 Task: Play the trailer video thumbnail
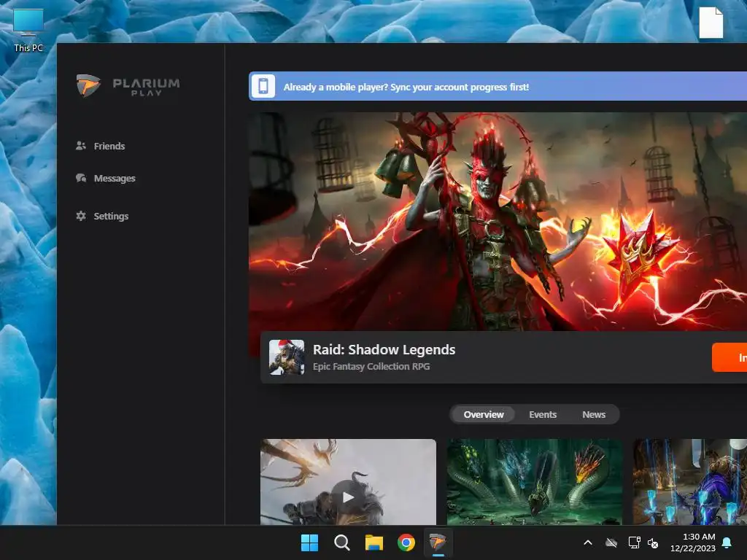click(x=348, y=482)
